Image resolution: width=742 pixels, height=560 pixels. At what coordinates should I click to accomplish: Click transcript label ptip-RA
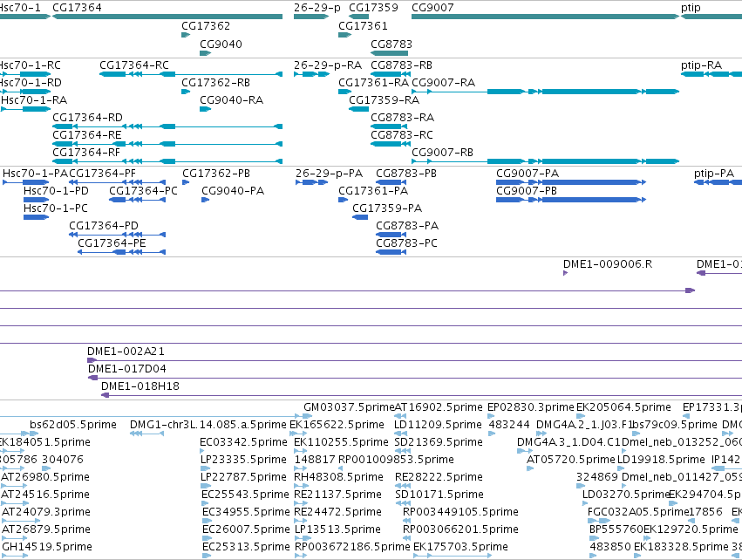[701, 65]
